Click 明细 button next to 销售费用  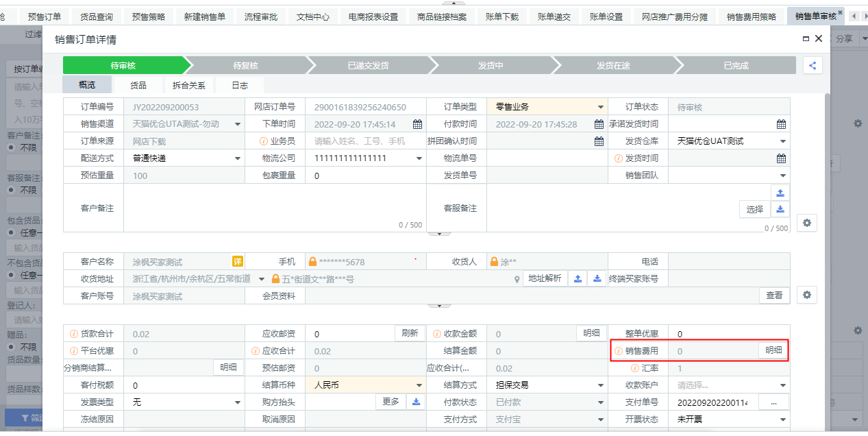773,350
